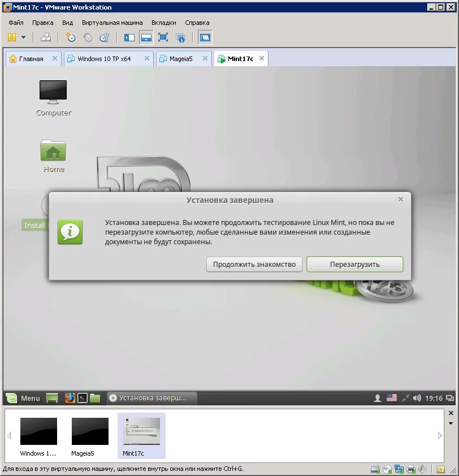Open the Вид menu

click(x=67, y=23)
